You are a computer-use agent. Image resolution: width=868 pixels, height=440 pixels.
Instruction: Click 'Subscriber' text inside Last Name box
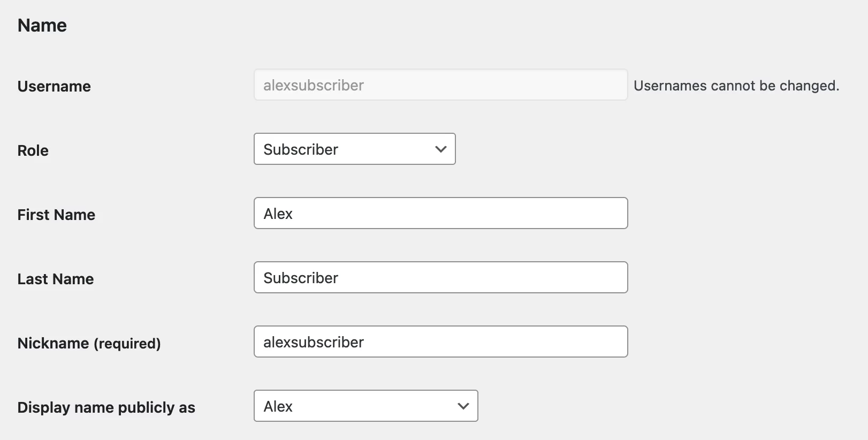coord(301,278)
